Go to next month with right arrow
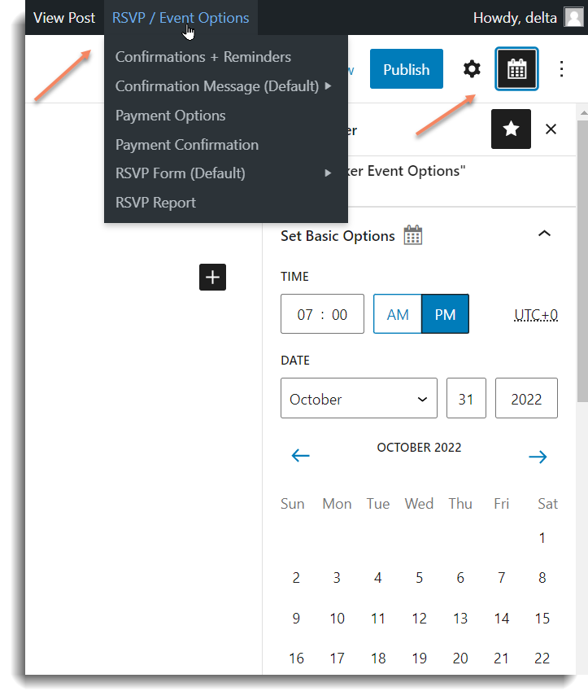Image resolution: width=588 pixels, height=700 pixels. (x=538, y=457)
